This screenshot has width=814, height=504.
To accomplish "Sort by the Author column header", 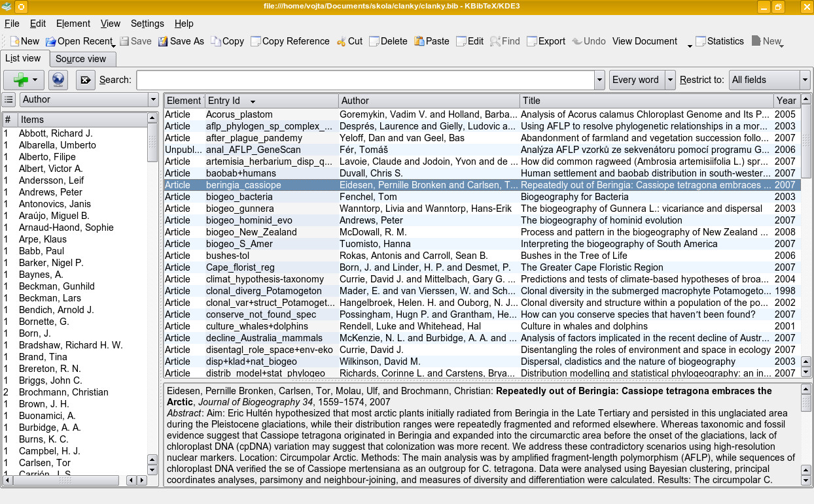I will pyautogui.click(x=429, y=101).
